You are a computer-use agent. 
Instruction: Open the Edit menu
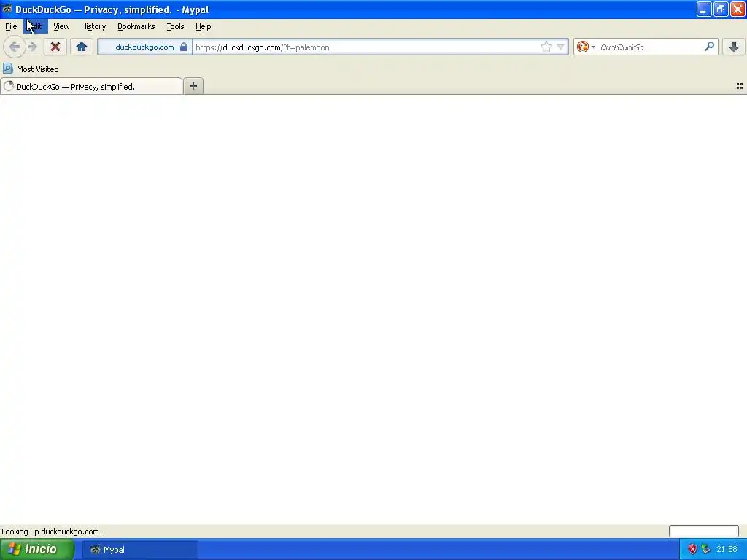click(x=36, y=26)
